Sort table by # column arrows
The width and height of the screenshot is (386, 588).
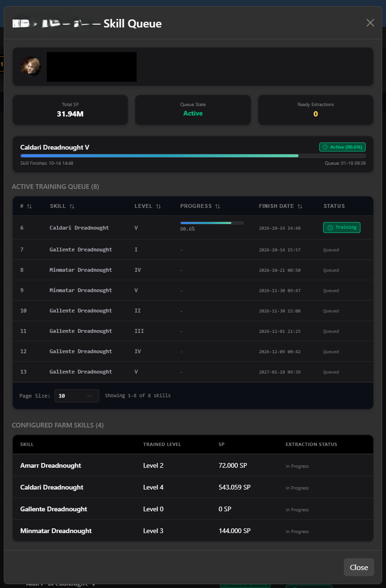(29, 206)
